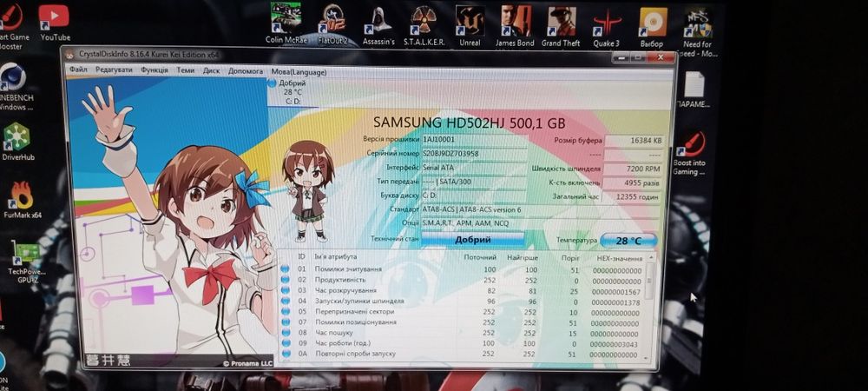
Task: Open the Boost into Gaming shortcut
Action: [x=690, y=154]
